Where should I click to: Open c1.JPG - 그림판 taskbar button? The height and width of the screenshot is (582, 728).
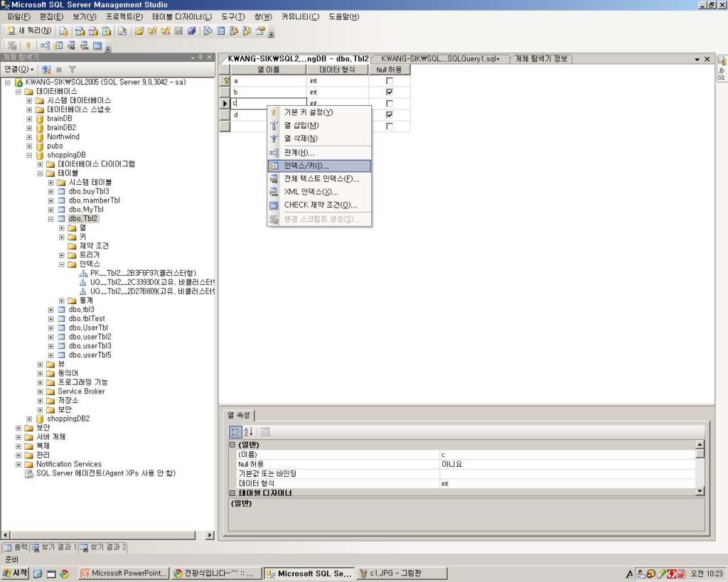pos(402,573)
